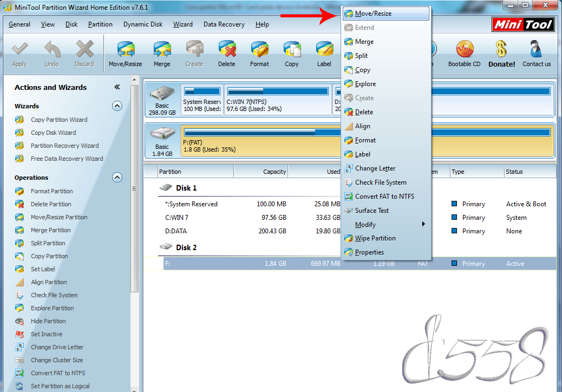Viewport: 562px width, 392px height.
Task: Launch Copy Disk Wizard from sidebar
Action: (x=53, y=133)
